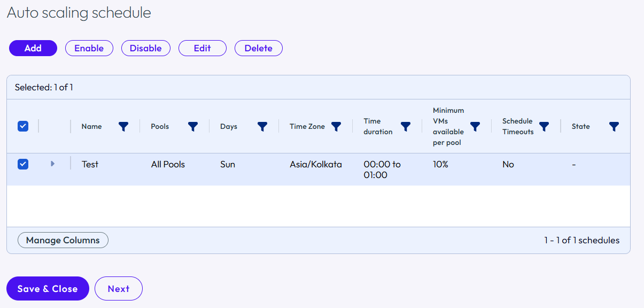644x308 pixels.
Task: Click the Auto scaling schedule heading
Action: [x=79, y=13]
